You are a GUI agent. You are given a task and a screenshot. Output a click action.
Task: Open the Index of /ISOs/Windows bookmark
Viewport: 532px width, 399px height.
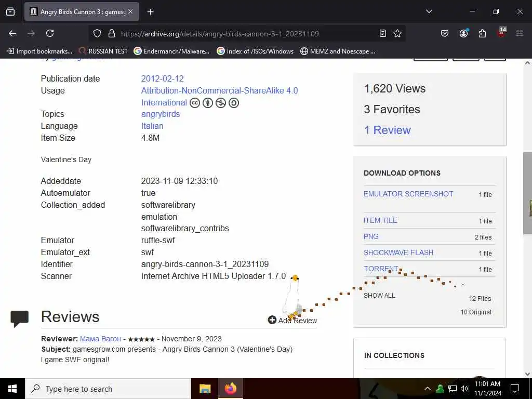coord(255,51)
